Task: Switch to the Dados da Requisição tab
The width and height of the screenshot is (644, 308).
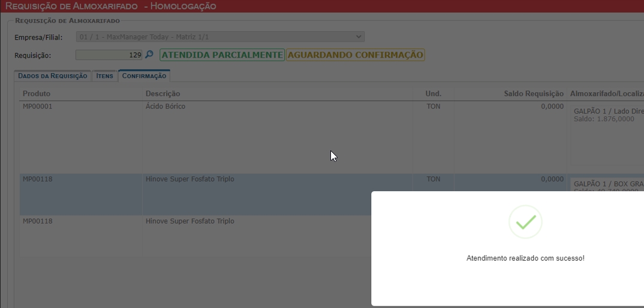Action: (x=53, y=76)
